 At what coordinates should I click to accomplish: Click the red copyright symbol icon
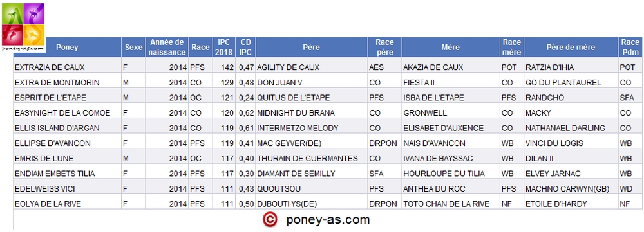tap(269, 220)
